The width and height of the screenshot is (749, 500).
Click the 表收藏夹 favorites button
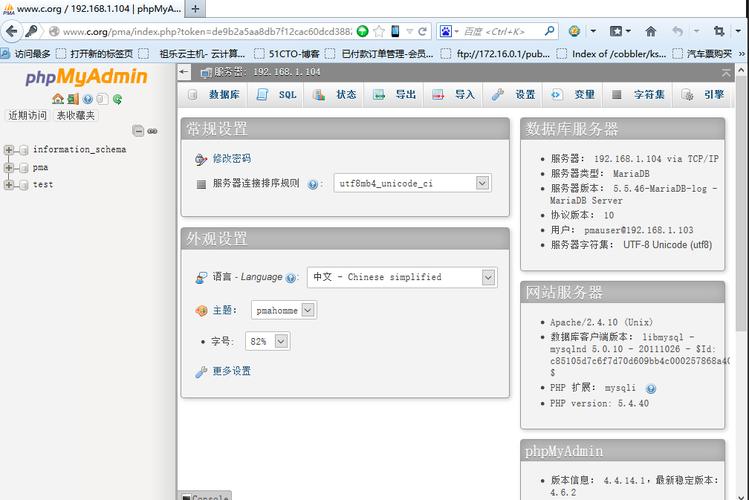(76, 115)
